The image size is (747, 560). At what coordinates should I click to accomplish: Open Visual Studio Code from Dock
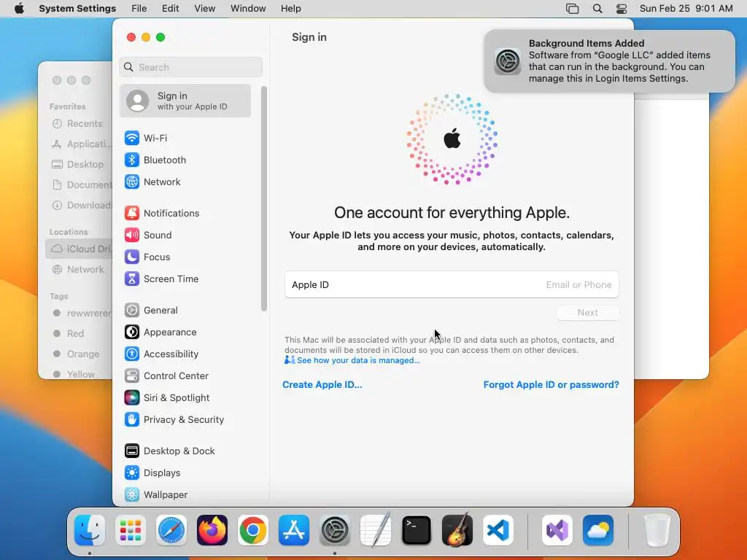click(498, 530)
